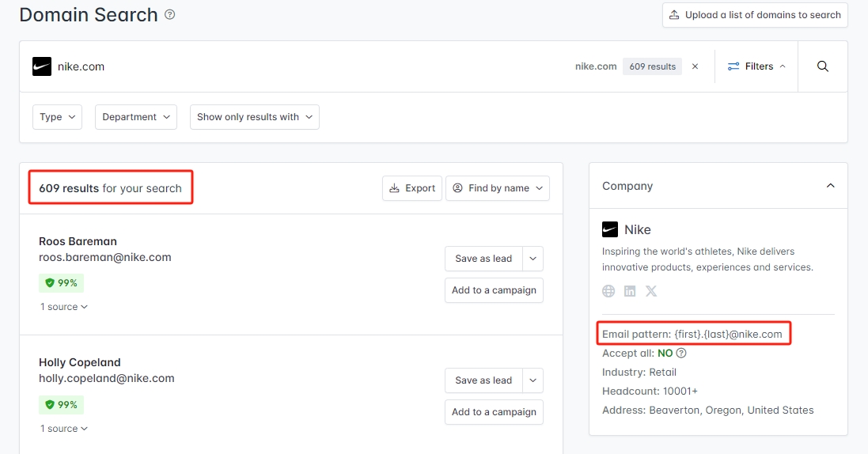Screen dimensions: 868x454
Task: Click the magnifier search icon
Action: [x=823, y=66]
